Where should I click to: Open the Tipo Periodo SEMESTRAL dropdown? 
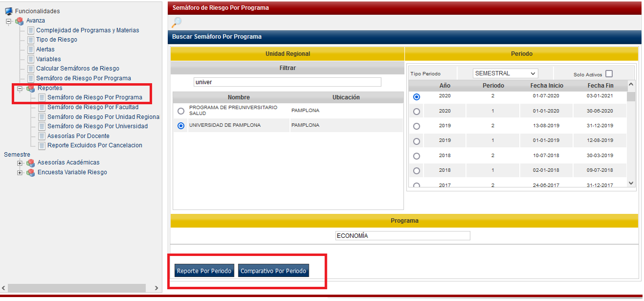click(505, 73)
